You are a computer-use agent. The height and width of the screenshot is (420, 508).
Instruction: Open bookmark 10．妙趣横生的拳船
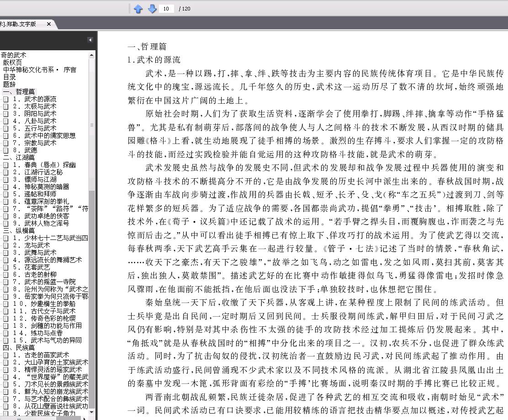tap(44, 304)
